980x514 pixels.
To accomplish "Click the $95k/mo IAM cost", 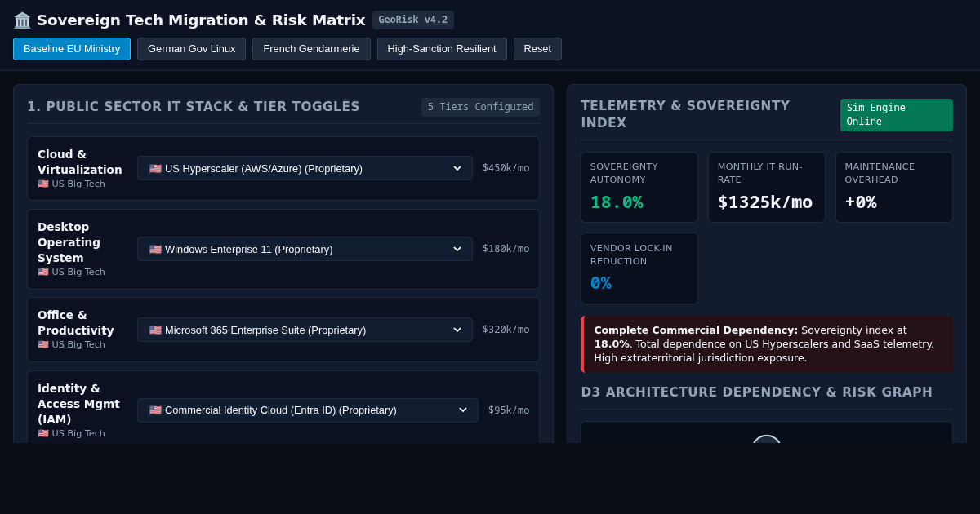I will click(x=509, y=410).
